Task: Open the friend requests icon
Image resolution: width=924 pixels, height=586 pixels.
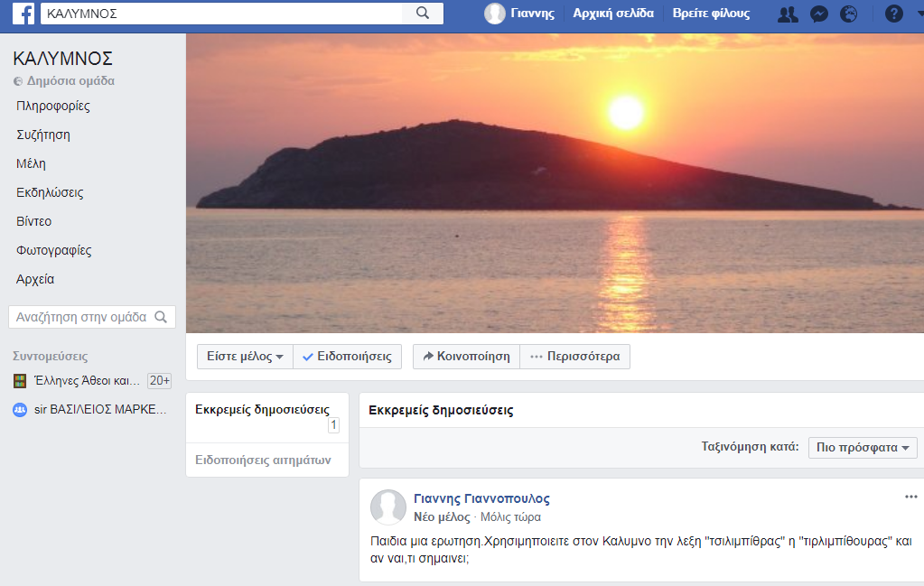Action: pos(788,14)
